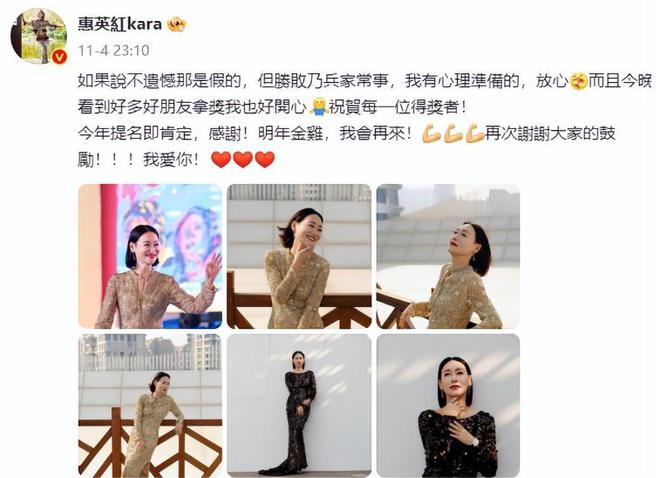The width and height of the screenshot is (660, 478).
Task: Click the orange verified V badge
Action: point(59,56)
